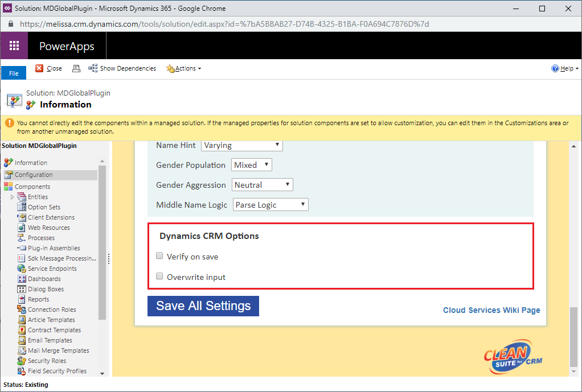This screenshot has height=392, width=582.
Task: Click the Connection Roles icon
Action: (x=22, y=310)
